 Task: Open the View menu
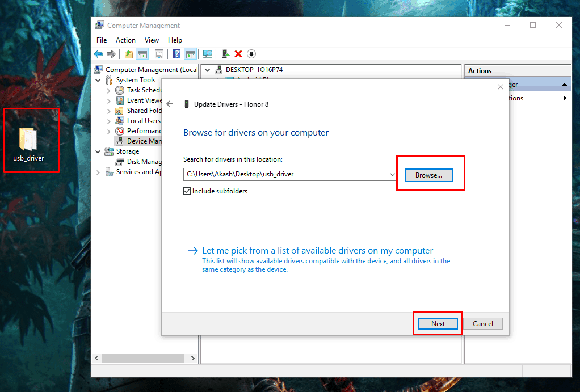152,40
